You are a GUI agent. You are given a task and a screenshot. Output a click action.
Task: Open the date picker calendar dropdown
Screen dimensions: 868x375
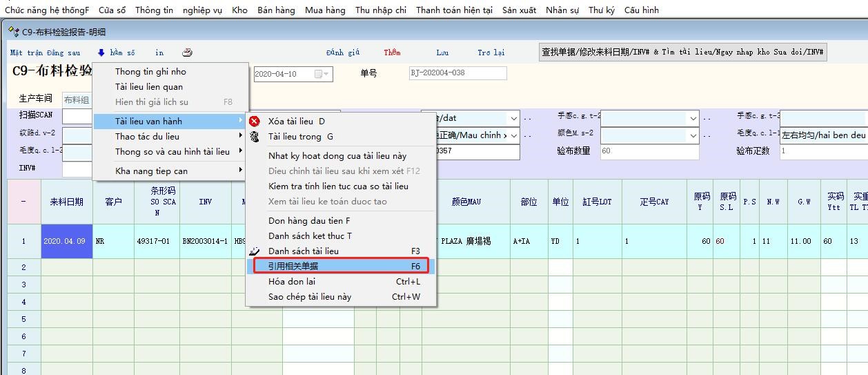point(322,74)
